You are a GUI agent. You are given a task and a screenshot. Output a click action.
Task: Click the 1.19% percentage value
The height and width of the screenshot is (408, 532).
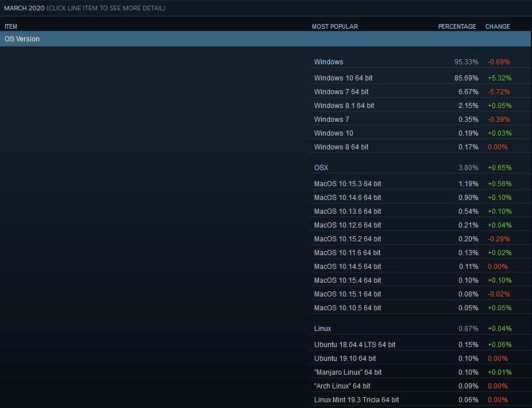point(468,184)
